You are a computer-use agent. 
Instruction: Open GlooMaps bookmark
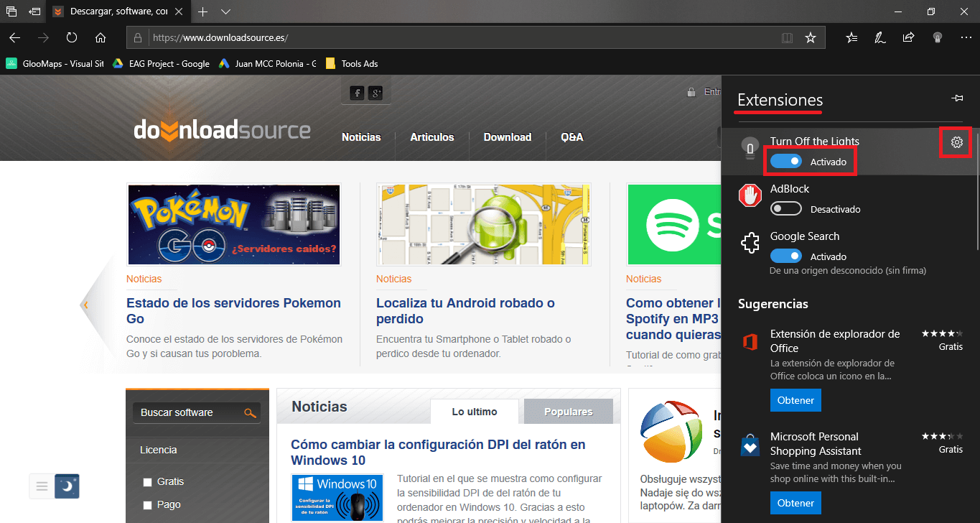coord(55,63)
